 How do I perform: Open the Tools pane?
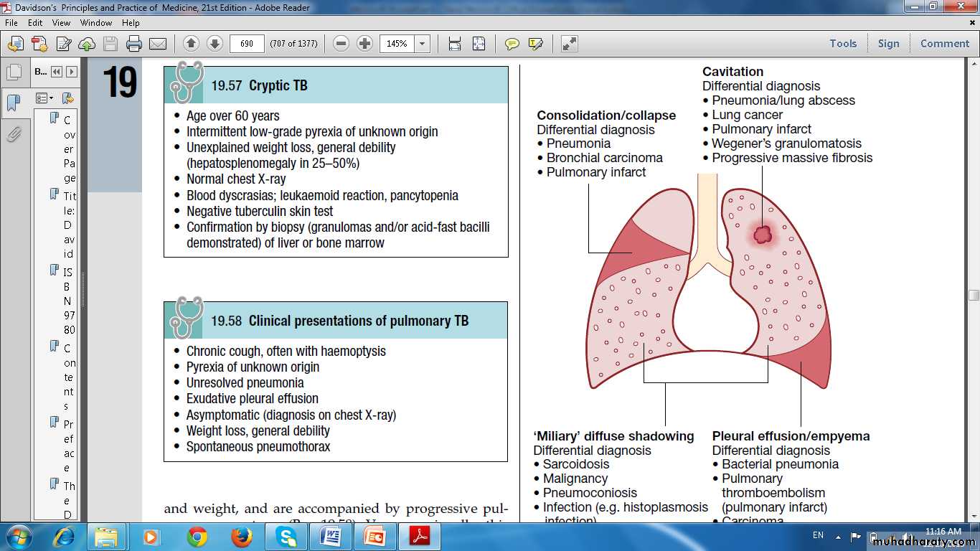point(843,44)
